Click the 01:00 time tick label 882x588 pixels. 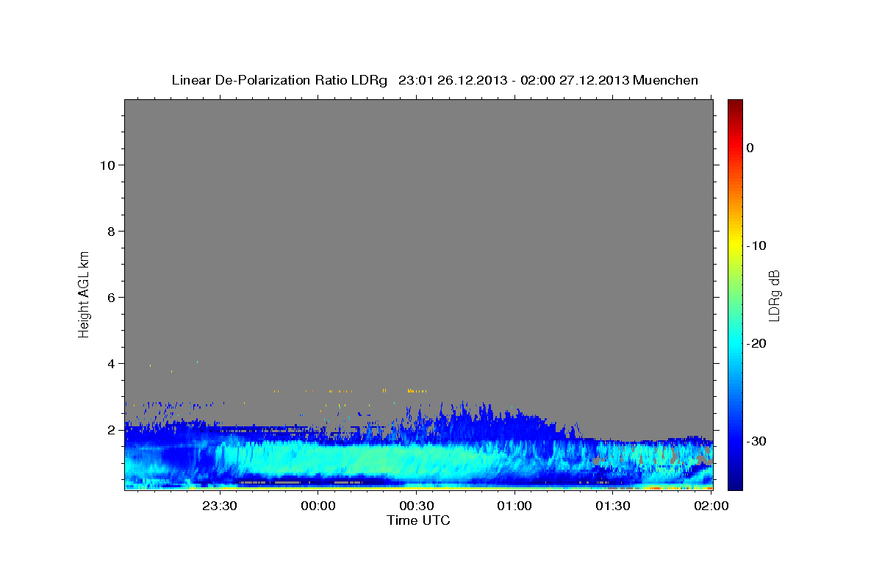point(514,506)
